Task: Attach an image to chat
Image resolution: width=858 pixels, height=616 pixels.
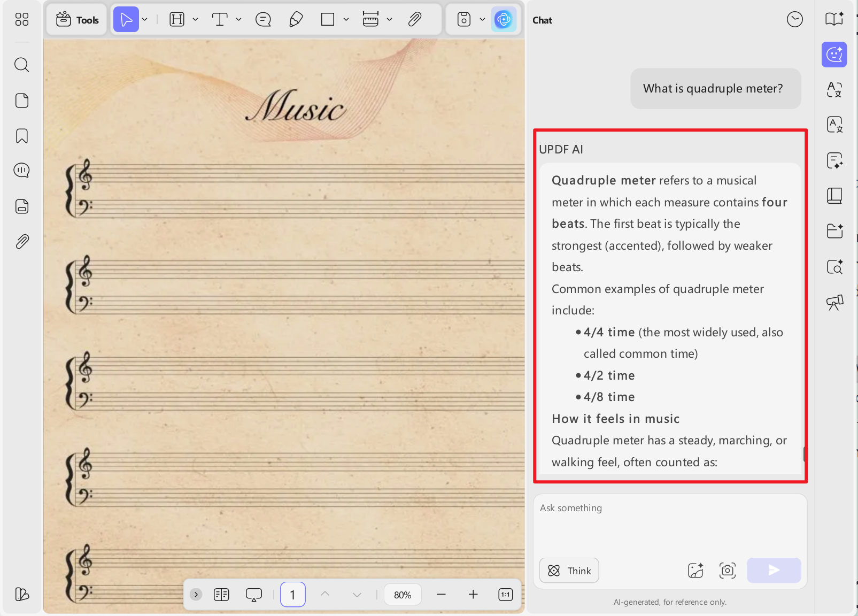Action: pos(695,571)
